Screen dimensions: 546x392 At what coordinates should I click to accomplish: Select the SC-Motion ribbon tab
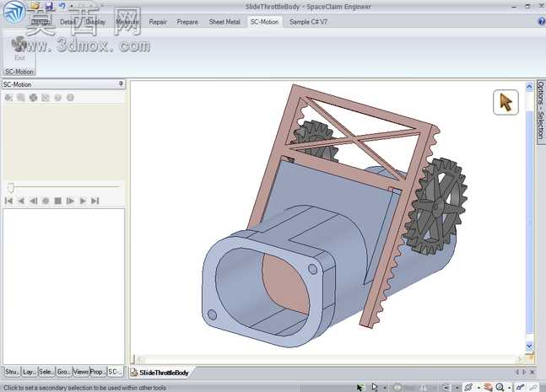tap(264, 22)
